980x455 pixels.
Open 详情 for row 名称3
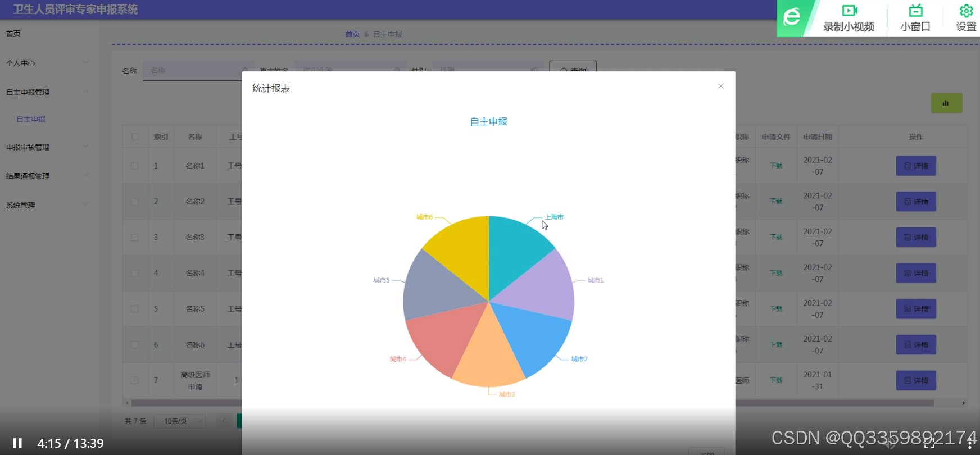point(916,237)
